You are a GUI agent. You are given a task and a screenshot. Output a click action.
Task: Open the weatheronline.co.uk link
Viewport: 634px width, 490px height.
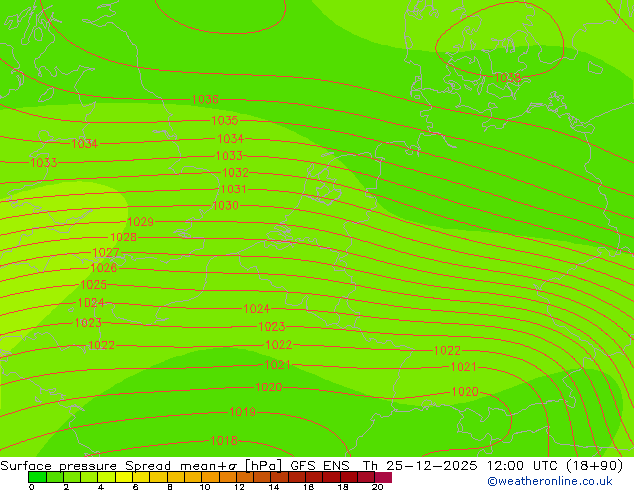pyautogui.click(x=550, y=481)
